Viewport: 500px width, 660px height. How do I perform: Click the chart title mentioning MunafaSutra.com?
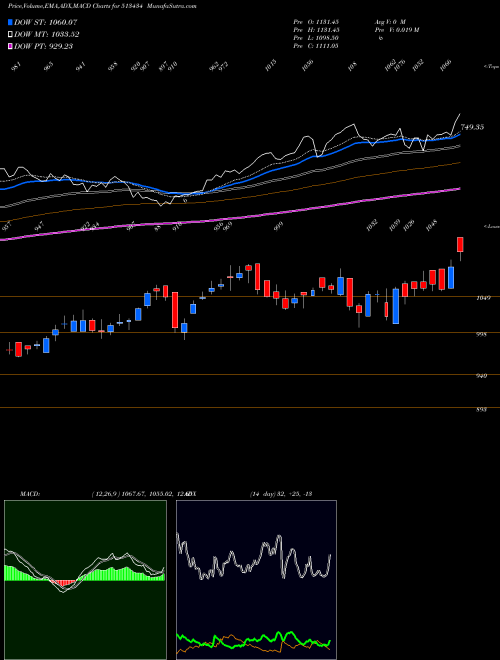(x=102, y=6)
